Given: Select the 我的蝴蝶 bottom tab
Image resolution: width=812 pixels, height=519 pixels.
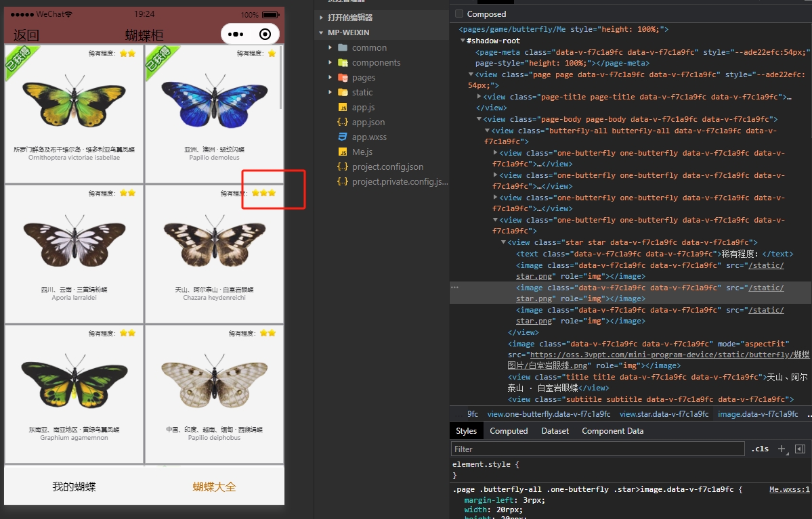Looking at the screenshot, I should pos(74,487).
